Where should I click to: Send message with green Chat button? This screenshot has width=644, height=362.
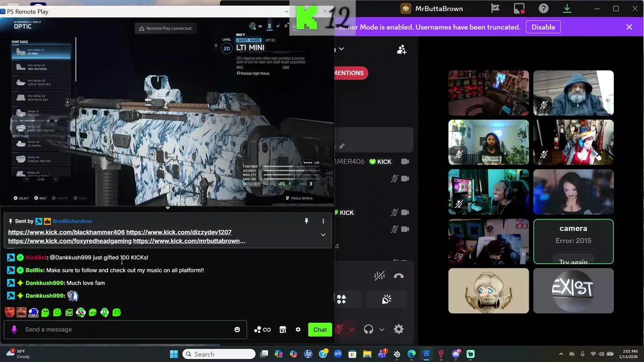(x=320, y=330)
